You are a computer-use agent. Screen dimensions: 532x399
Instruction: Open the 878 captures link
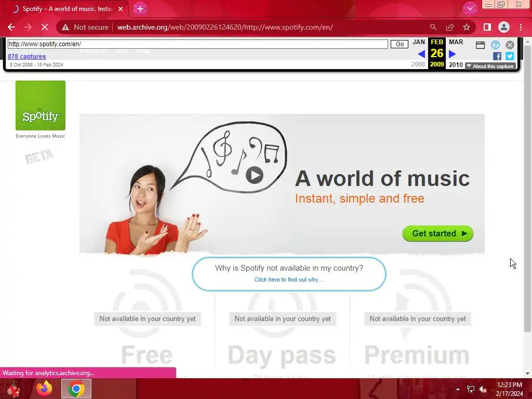pos(27,56)
